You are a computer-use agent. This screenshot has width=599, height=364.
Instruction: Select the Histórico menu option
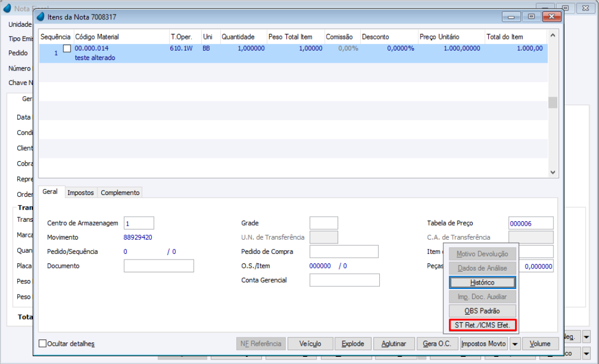[x=482, y=282]
